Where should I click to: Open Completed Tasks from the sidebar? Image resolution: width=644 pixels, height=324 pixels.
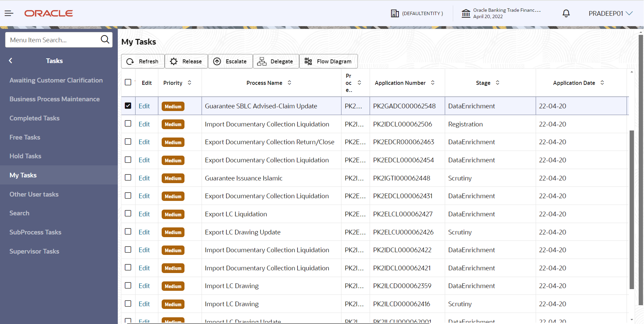coord(35,118)
